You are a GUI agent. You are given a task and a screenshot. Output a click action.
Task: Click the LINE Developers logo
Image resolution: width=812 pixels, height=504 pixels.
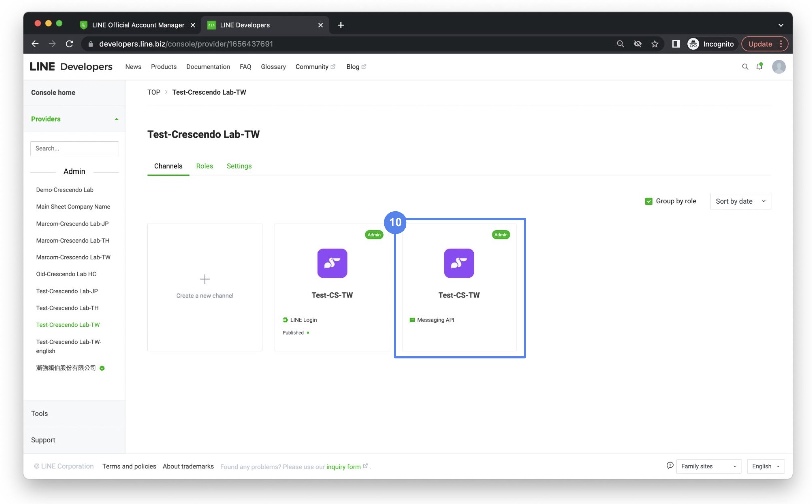click(72, 66)
